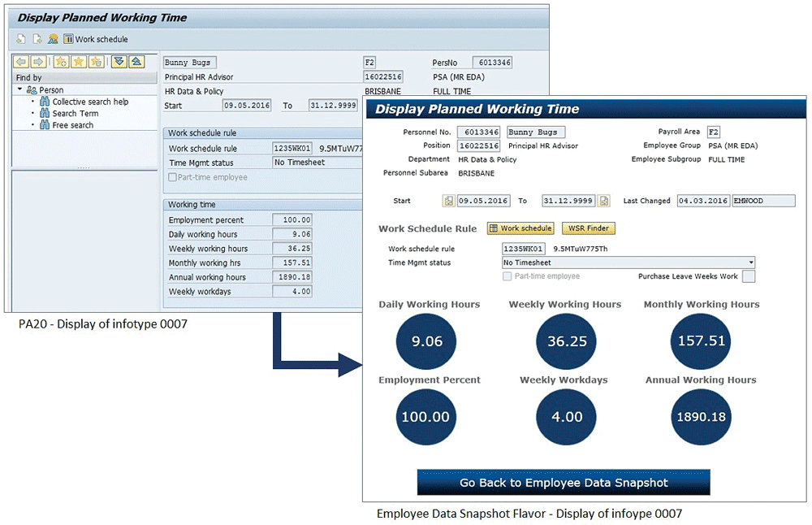Click the previous record icon in toolbar

(21, 39)
